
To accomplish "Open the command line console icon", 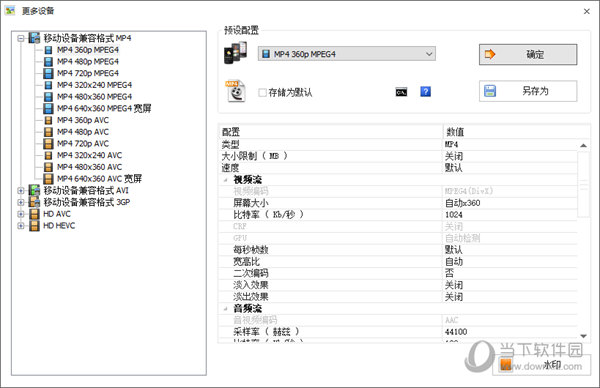I will 401,92.
